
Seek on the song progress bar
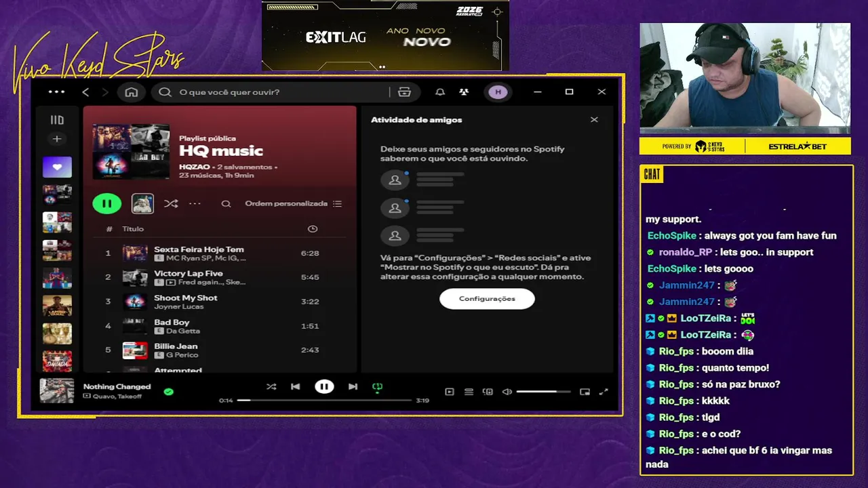[x=324, y=401]
